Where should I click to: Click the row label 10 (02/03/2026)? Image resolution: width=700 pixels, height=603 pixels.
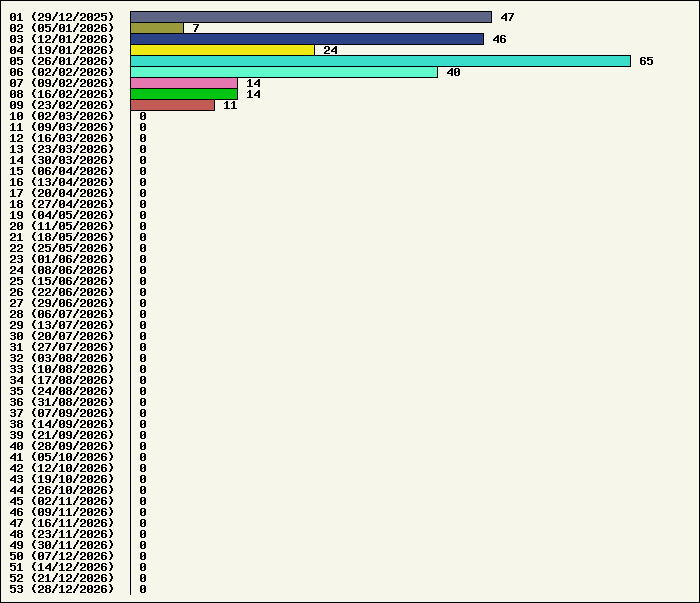coord(62,116)
